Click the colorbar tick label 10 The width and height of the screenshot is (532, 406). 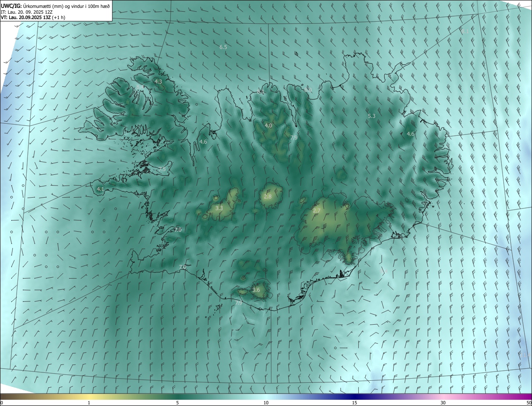[266, 403]
